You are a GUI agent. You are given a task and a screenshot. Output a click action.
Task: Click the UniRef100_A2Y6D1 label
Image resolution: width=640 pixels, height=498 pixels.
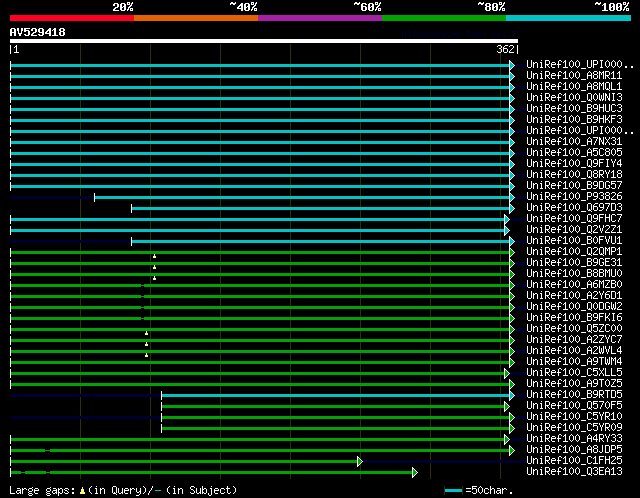[574, 296]
